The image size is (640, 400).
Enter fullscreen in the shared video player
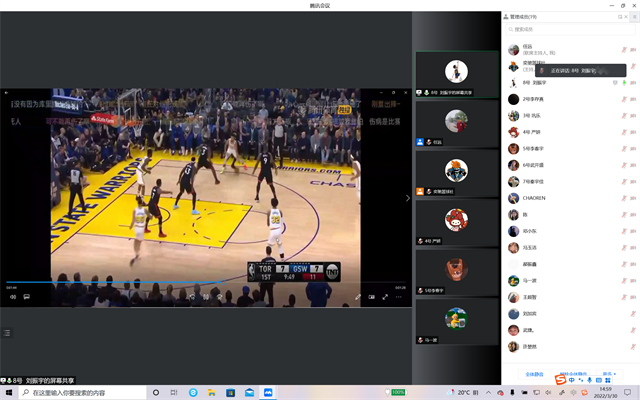tap(385, 297)
